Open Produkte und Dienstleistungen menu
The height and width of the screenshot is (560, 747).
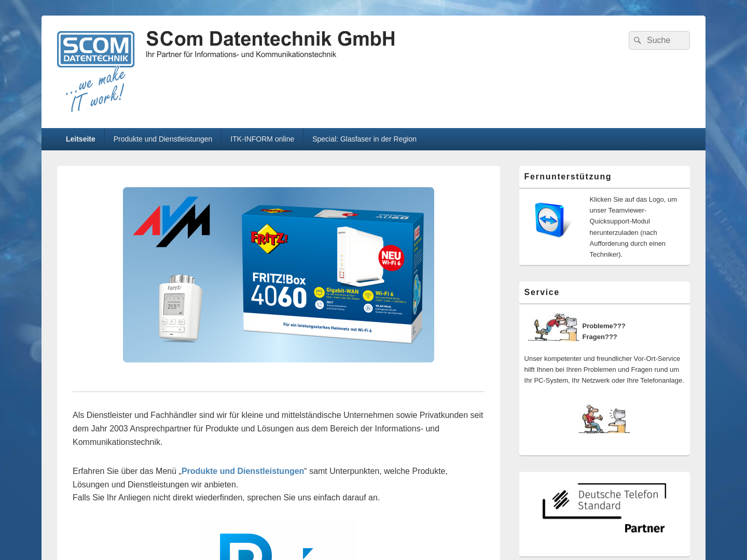pos(163,139)
